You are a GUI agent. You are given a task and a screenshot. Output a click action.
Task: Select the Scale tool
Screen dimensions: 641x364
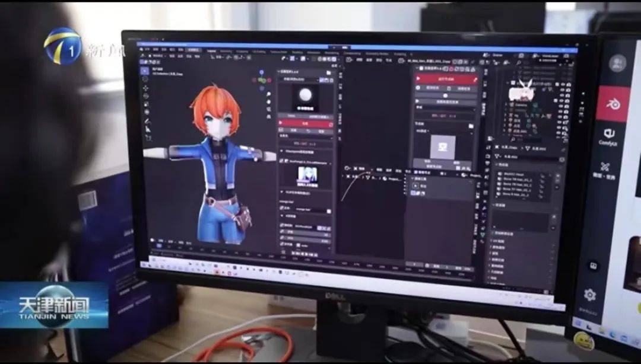[147, 104]
